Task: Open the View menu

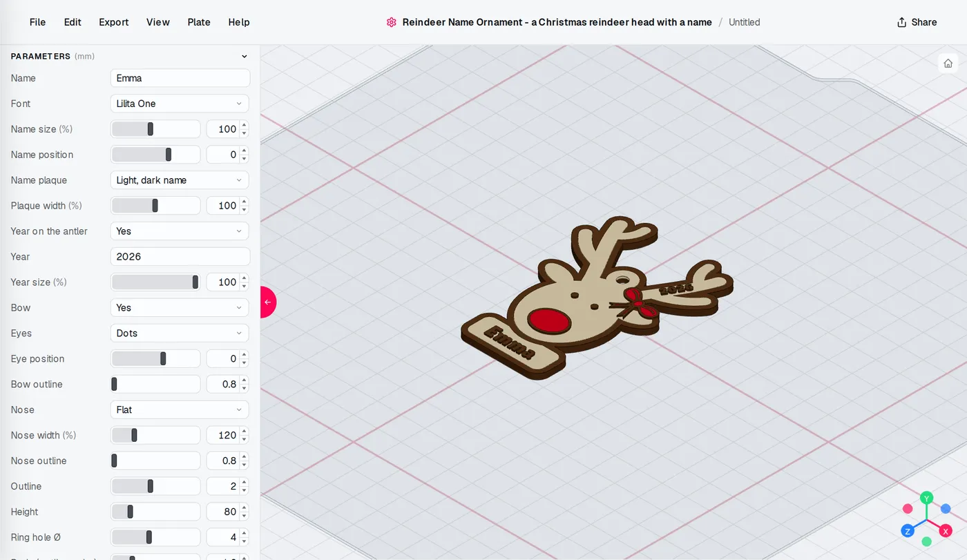Action: 158,22
